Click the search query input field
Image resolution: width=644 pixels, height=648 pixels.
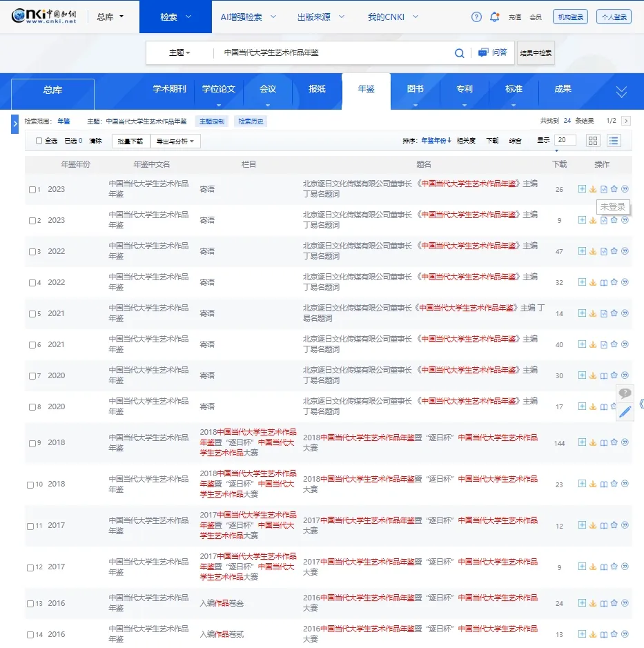point(331,53)
